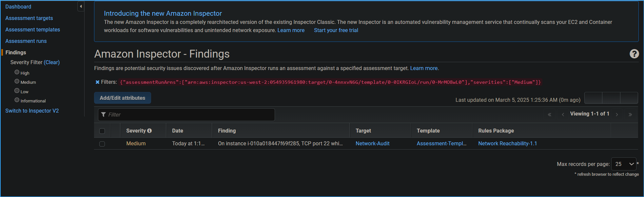
Task: Open Assessment targets in the sidebar
Action: [29, 18]
